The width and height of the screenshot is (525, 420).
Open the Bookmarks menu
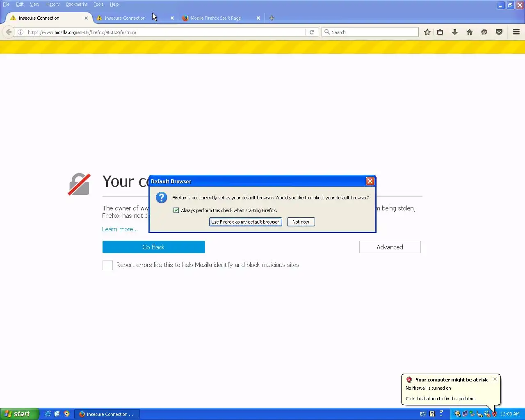tap(76, 4)
